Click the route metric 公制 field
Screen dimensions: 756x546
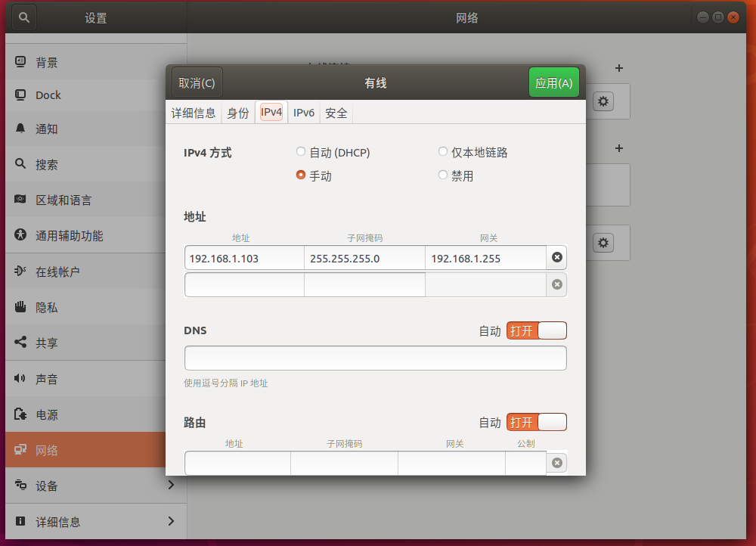526,463
